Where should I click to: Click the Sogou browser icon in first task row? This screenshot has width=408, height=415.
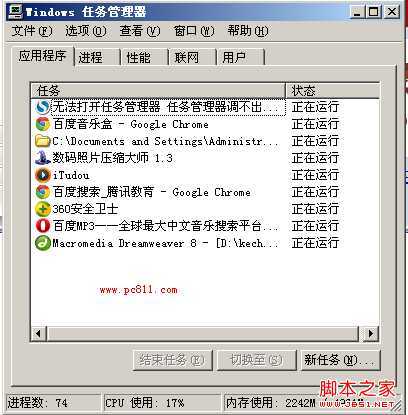coord(43,107)
